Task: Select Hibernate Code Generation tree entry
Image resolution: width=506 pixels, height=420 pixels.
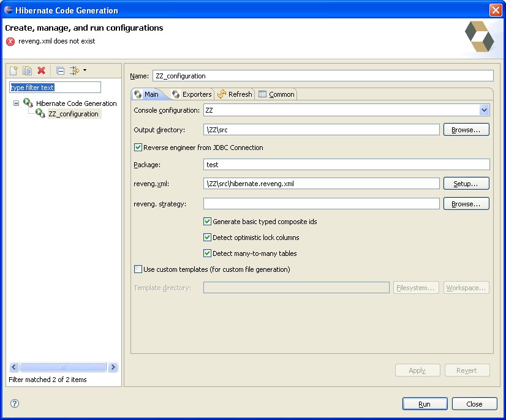Action: (x=76, y=103)
